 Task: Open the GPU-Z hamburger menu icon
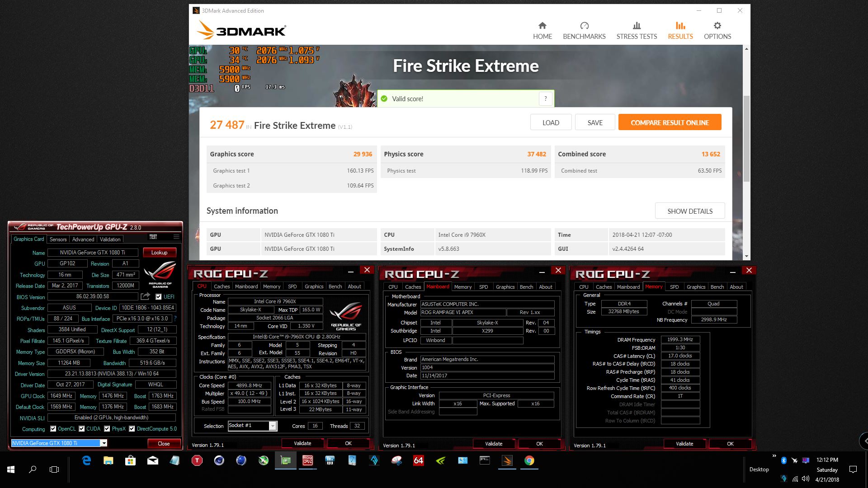pos(176,237)
